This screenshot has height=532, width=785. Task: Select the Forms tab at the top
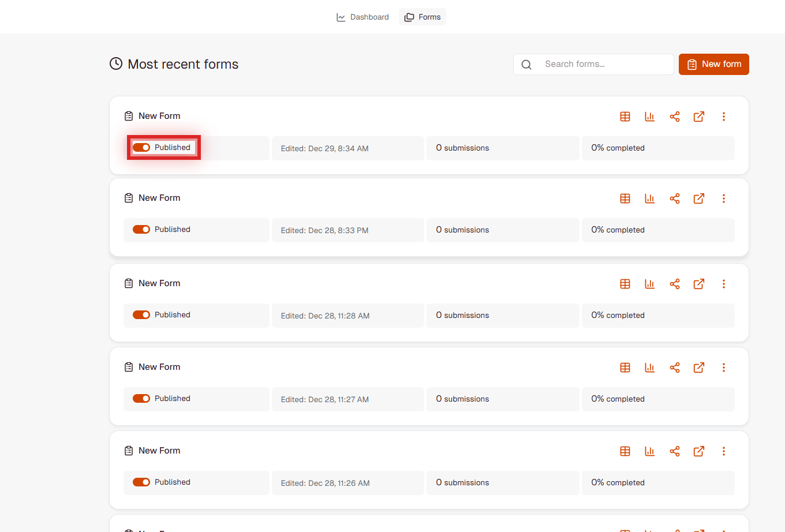tap(422, 17)
